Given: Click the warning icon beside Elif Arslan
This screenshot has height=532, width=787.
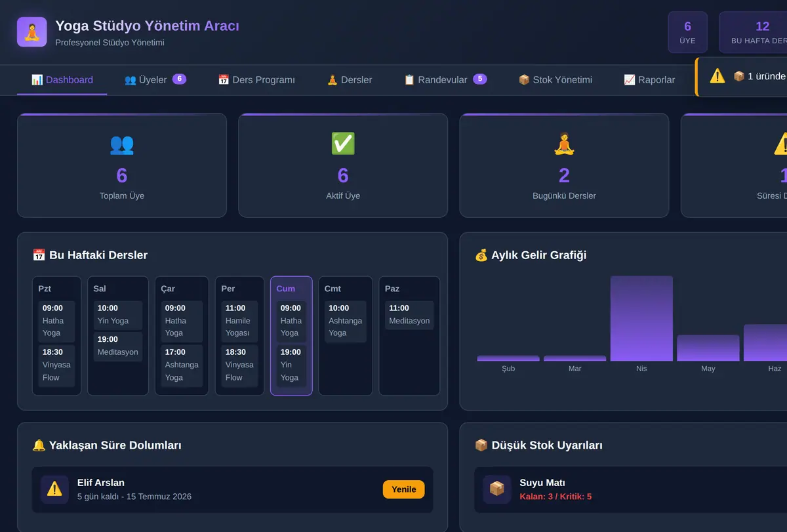Looking at the screenshot, I should coord(54,489).
